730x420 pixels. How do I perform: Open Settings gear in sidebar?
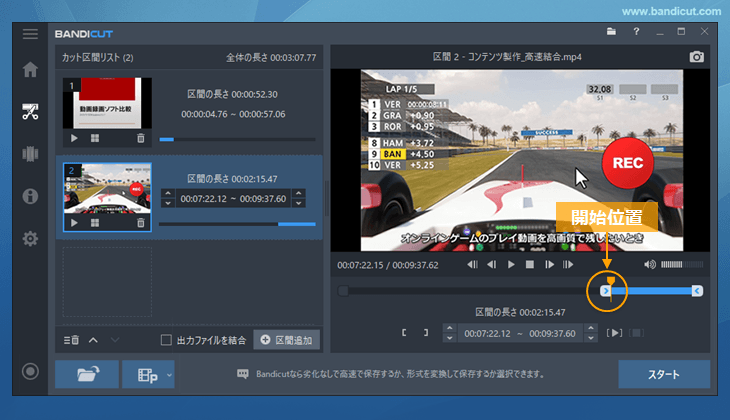point(30,238)
